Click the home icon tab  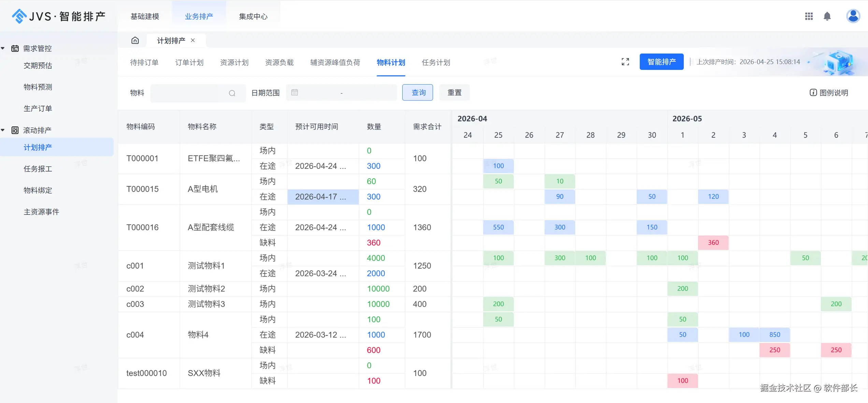click(x=135, y=41)
